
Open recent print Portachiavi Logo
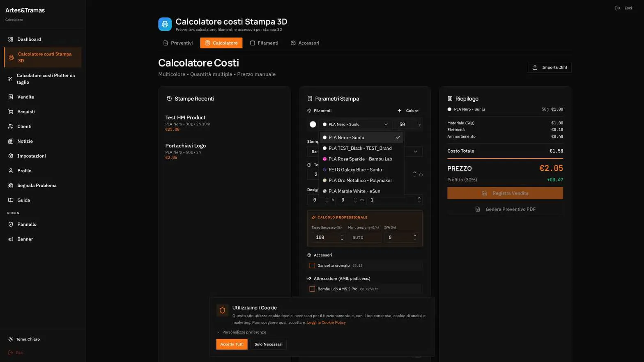pyautogui.click(x=224, y=151)
